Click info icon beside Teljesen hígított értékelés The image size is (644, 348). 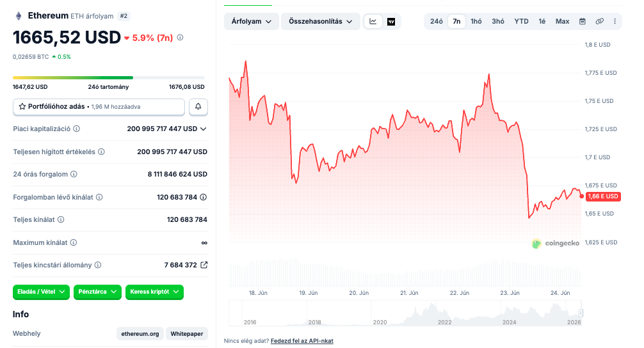pyautogui.click(x=101, y=152)
